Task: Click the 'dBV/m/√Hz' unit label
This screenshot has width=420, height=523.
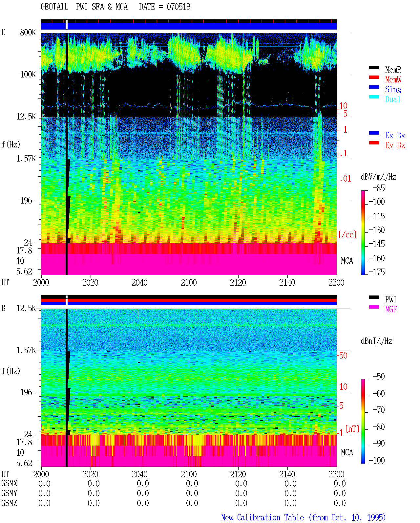Action: click(x=379, y=177)
